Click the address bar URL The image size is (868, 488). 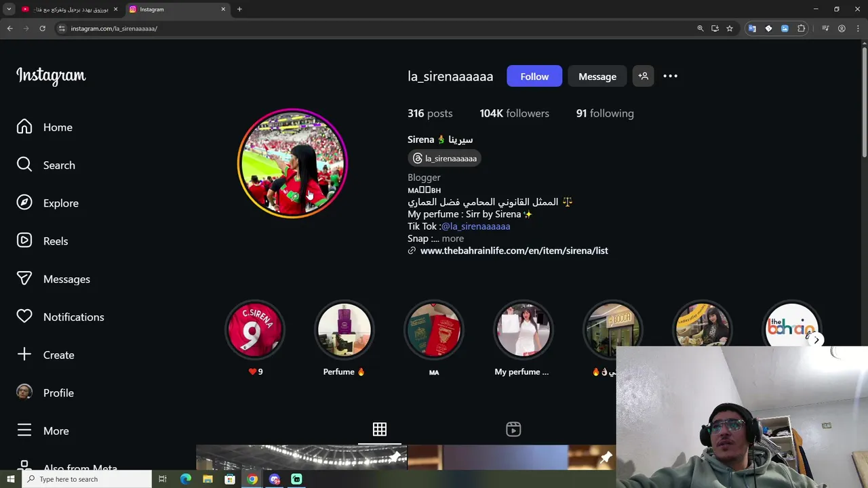point(114,28)
